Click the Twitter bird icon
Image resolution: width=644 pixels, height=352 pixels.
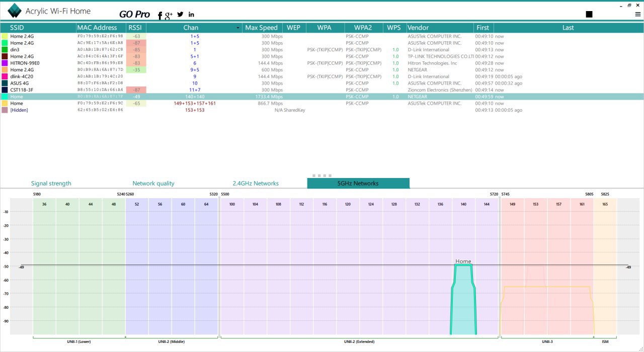tap(180, 14)
